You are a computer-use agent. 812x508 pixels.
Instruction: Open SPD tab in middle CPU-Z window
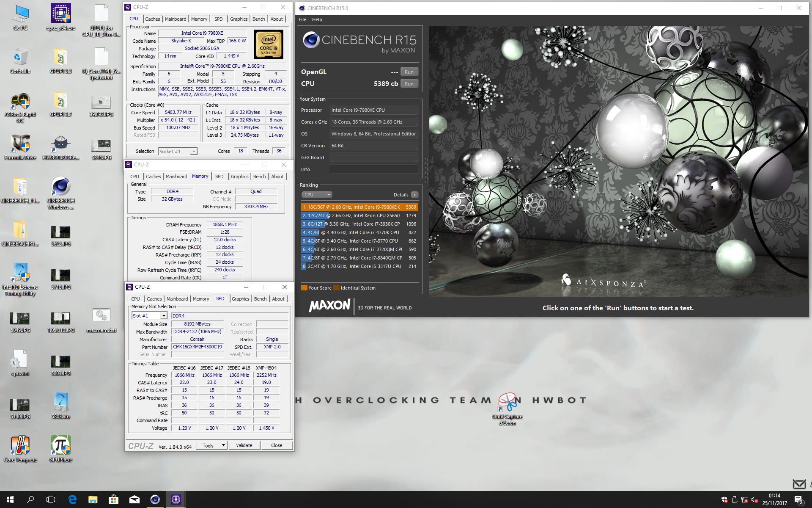(x=219, y=177)
